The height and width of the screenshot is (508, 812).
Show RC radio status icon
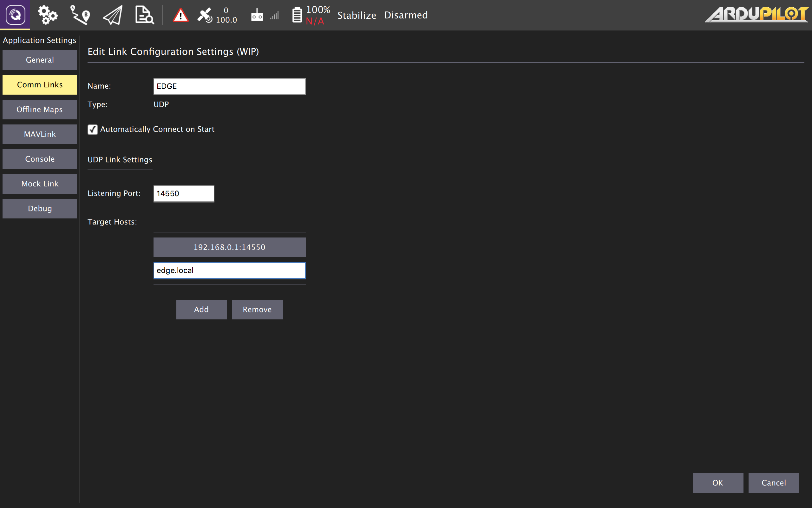tap(257, 15)
